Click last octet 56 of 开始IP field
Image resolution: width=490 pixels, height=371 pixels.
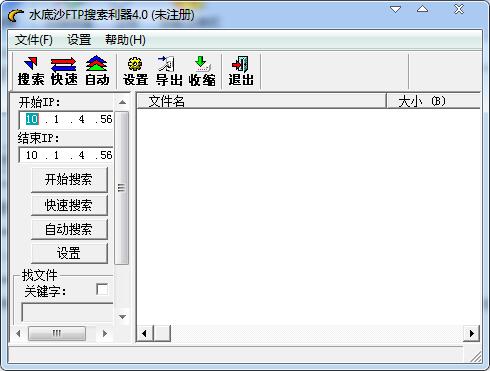[x=106, y=119]
